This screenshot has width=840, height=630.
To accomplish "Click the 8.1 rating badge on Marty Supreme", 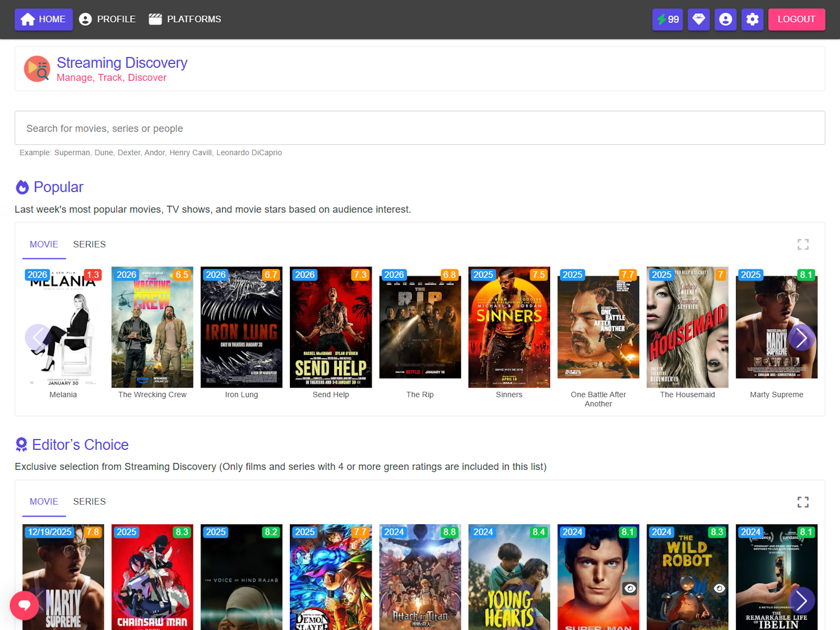I will [806, 275].
